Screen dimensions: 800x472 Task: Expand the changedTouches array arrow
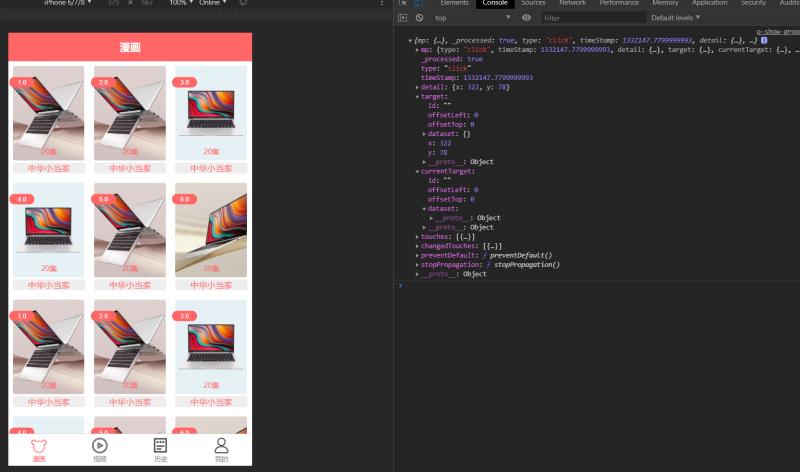[x=417, y=246]
